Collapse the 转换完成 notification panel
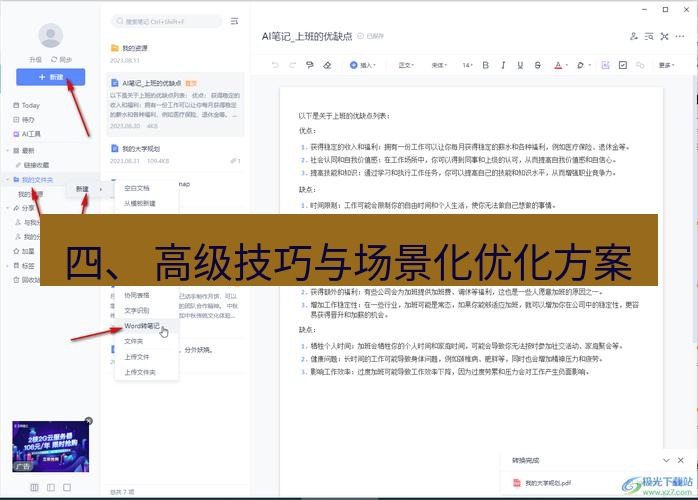The height and width of the screenshot is (500, 698). [666, 460]
